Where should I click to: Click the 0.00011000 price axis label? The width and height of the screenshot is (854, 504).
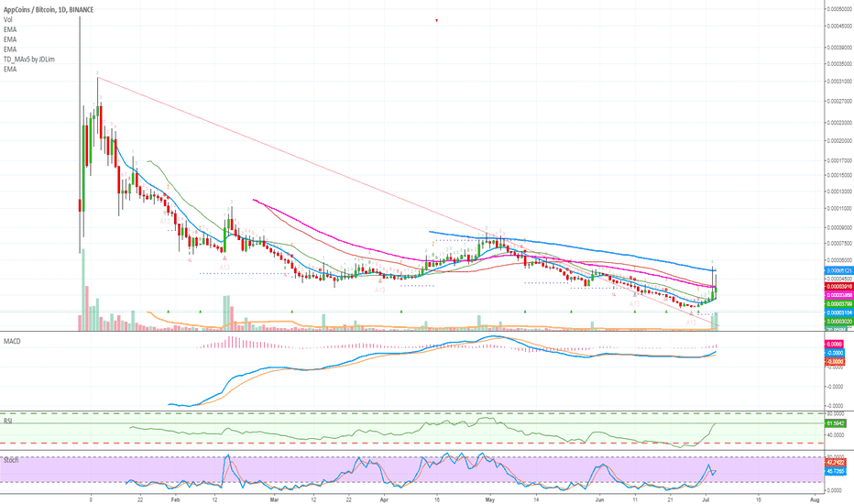pos(840,209)
